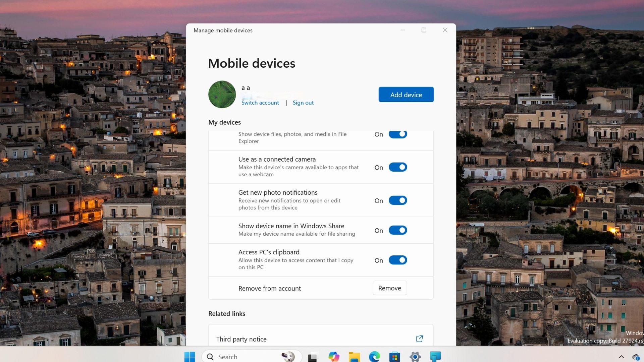Toggle off Access PC's clipboard
The height and width of the screenshot is (362, 644).
coord(397,260)
